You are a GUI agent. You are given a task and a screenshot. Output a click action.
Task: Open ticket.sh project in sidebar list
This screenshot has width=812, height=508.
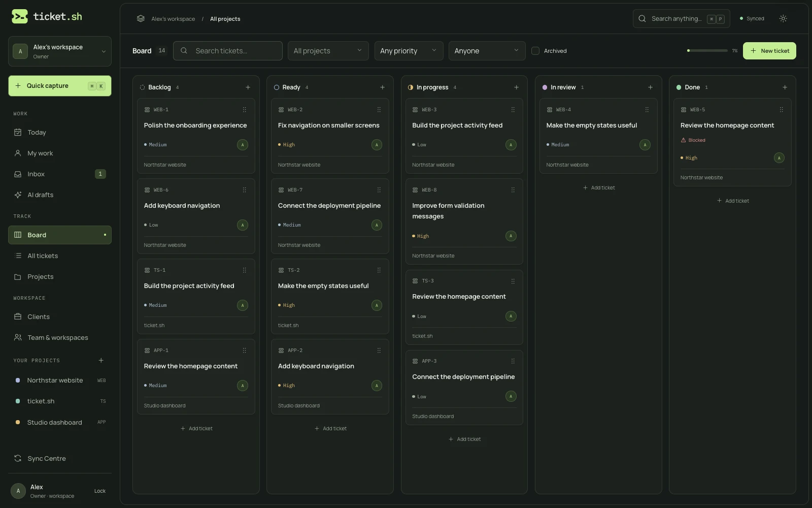point(60,401)
